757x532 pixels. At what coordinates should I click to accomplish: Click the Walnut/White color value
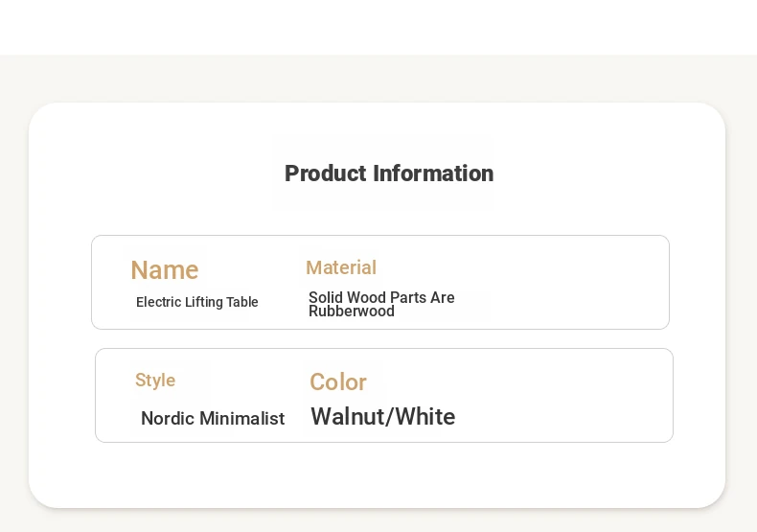point(383,416)
